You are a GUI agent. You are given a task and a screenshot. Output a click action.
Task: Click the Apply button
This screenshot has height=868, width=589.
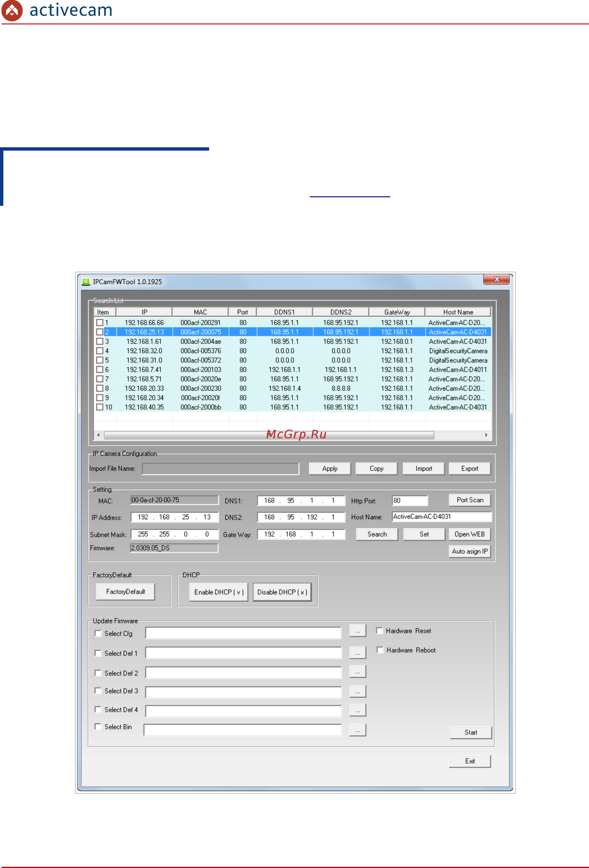(330, 468)
